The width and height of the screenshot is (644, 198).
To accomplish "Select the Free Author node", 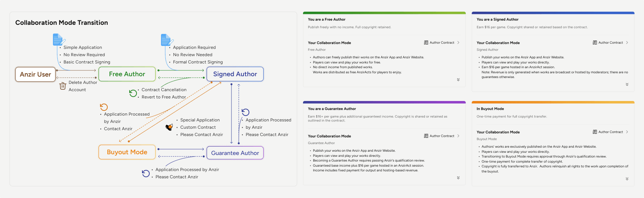I will pos(127,74).
